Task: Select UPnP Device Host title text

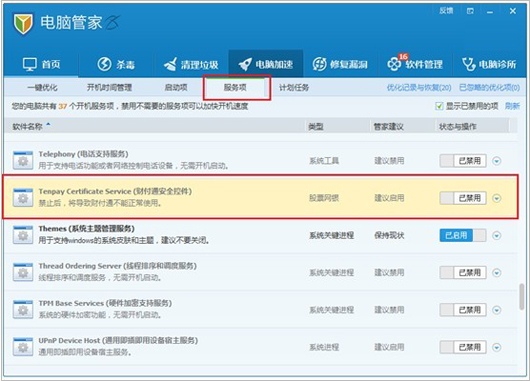Action: pyautogui.click(x=118, y=340)
